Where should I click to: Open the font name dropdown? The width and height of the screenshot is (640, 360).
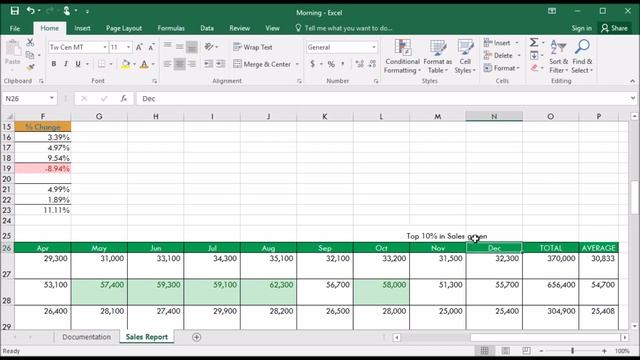[105, 47]
